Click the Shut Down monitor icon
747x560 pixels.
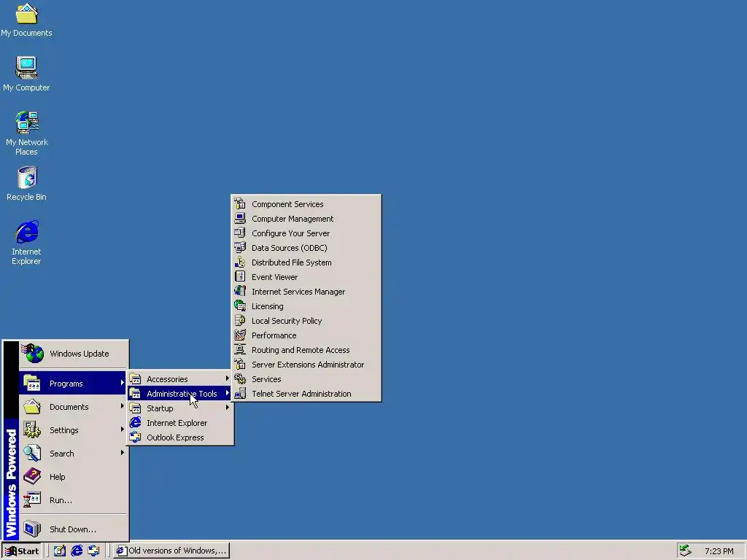click(x=32, y=529)
